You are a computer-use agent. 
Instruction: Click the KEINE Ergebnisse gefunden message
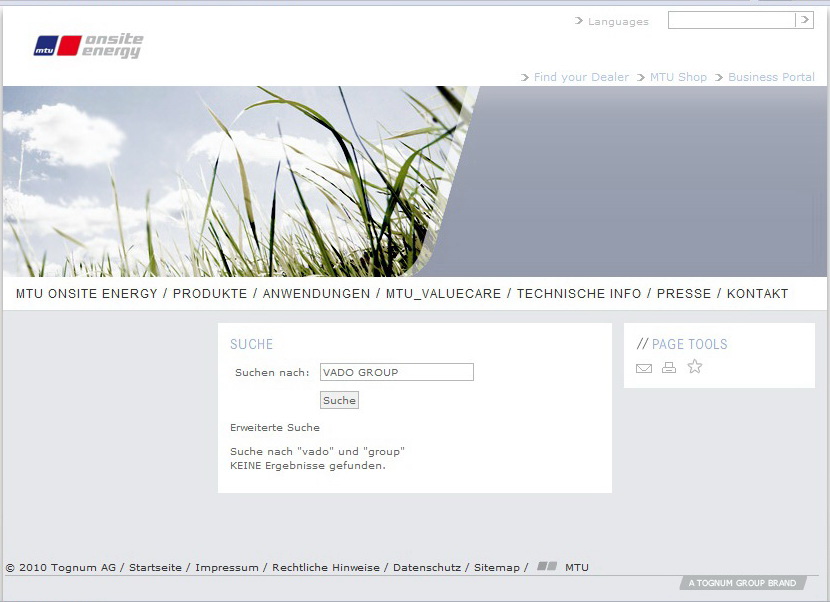click(308, 466)
